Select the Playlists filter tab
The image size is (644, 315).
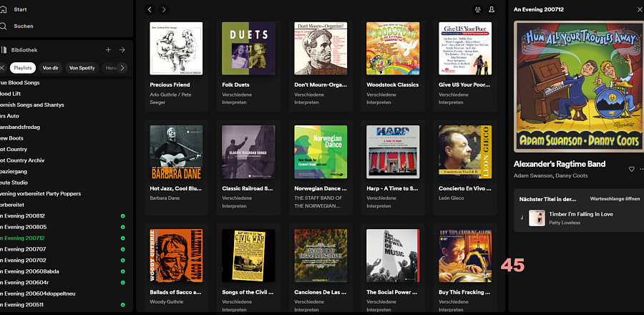click(23, 68)
